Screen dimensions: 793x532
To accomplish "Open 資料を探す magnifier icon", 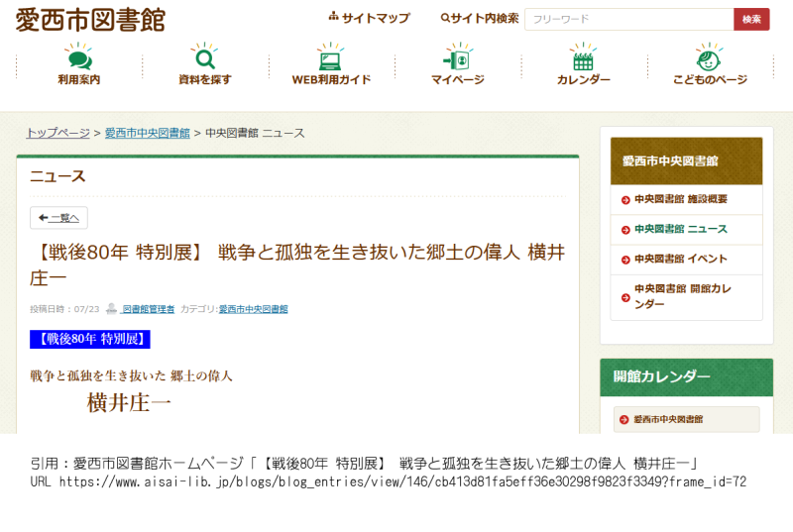I will pos(205,59).
